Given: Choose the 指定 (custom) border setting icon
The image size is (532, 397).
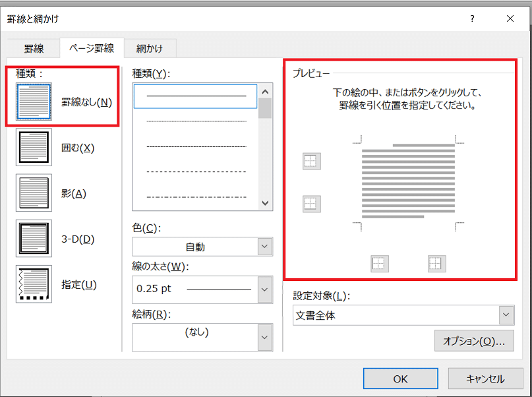Looking at the screenshot, I should (34, 284).
